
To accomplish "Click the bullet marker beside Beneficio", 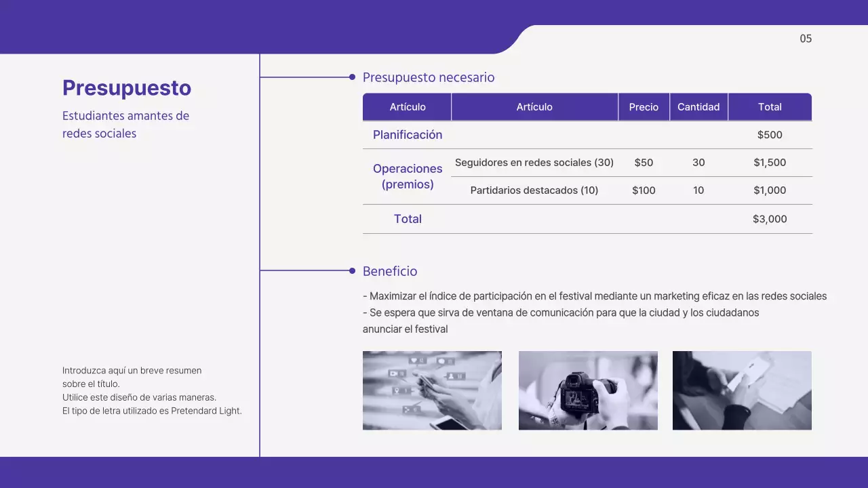I will pos(353,270).
